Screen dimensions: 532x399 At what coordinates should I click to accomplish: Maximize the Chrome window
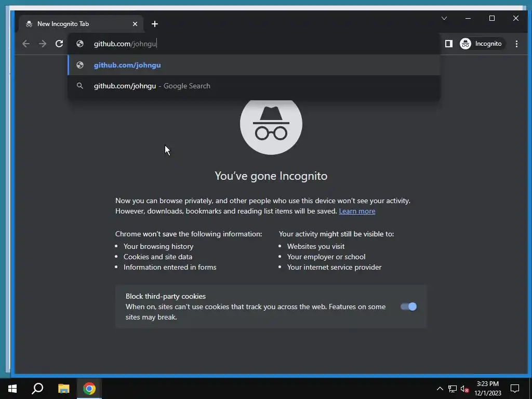tap(491, 18)
